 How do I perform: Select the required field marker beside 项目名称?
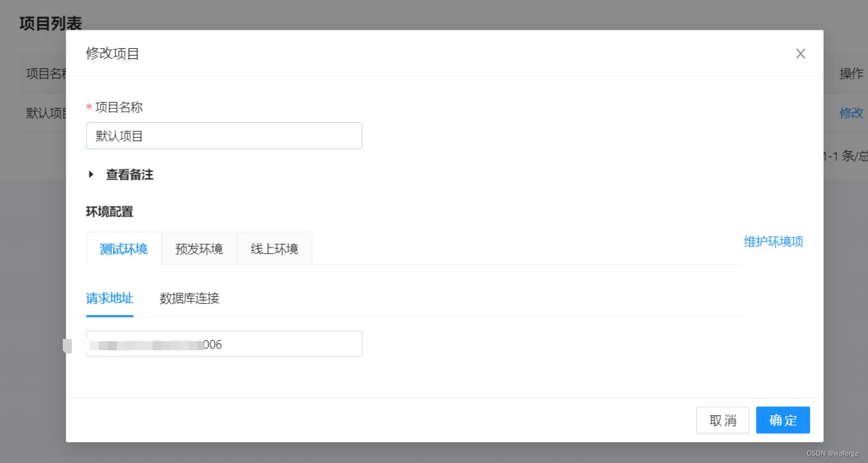[89, 107]
